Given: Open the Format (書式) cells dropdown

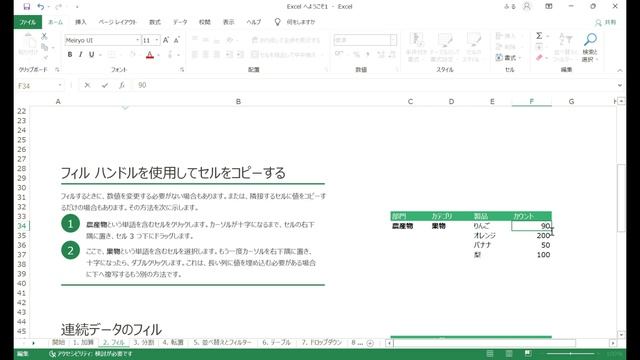Looking at the screenshot, I should click(x=509, y=58).
